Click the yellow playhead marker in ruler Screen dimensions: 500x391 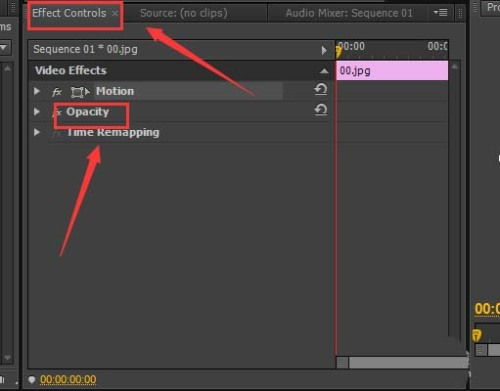point(339,52)
